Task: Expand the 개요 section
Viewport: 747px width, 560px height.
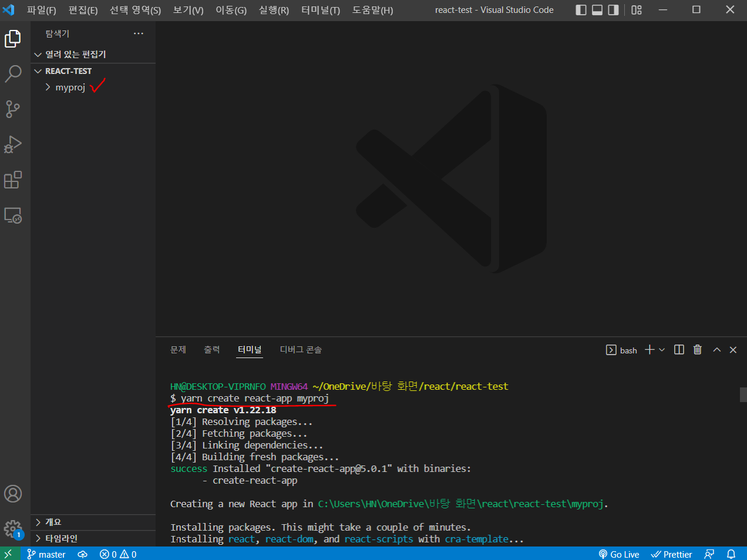Action: tap(93, 522)
